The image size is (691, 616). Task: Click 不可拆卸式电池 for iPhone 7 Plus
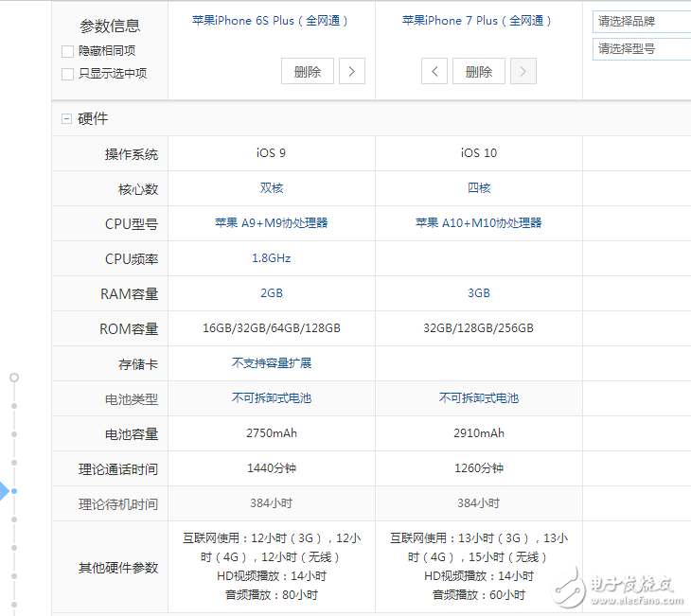479,398
